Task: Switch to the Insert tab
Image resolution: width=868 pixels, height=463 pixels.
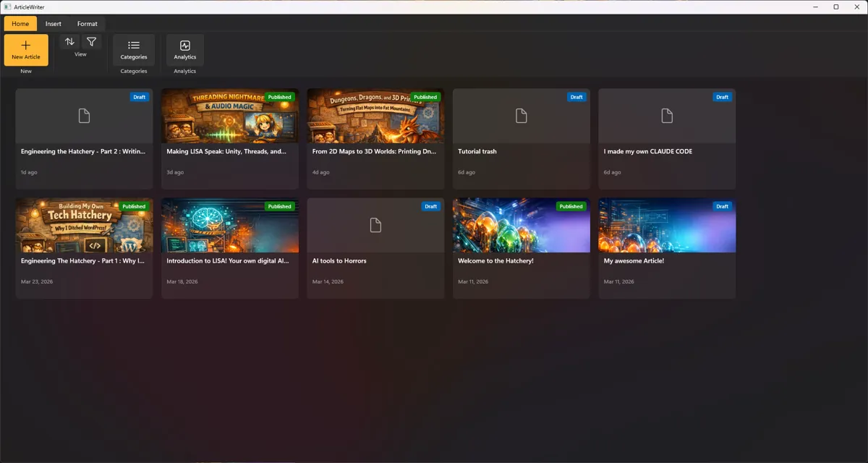Action: pos(54,24)
